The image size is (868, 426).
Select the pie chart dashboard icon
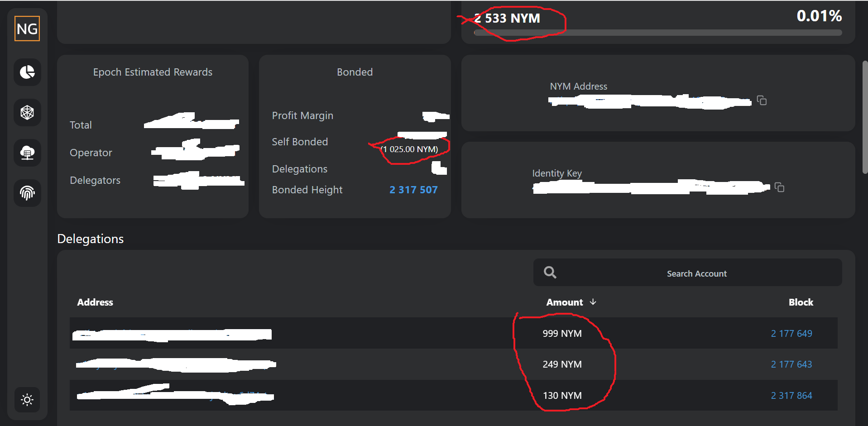(27, 72)
